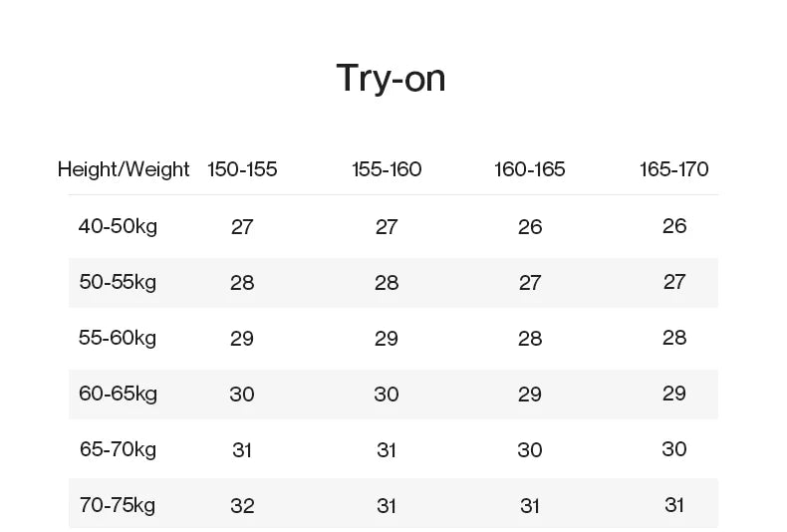The width and height of the screenshot is (787, 532).
Task: Click size 31 under 160-165 for 70-75kg
Action: 530,506
